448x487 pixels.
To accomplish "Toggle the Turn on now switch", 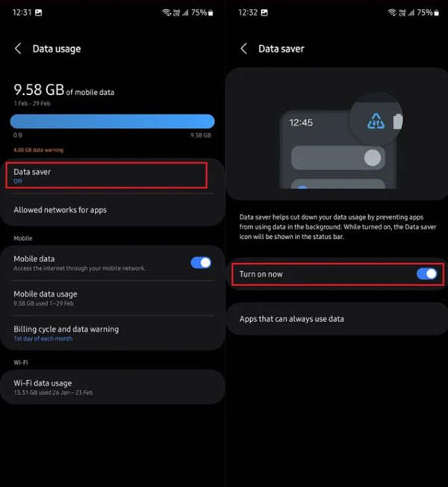I will (427, 274).
